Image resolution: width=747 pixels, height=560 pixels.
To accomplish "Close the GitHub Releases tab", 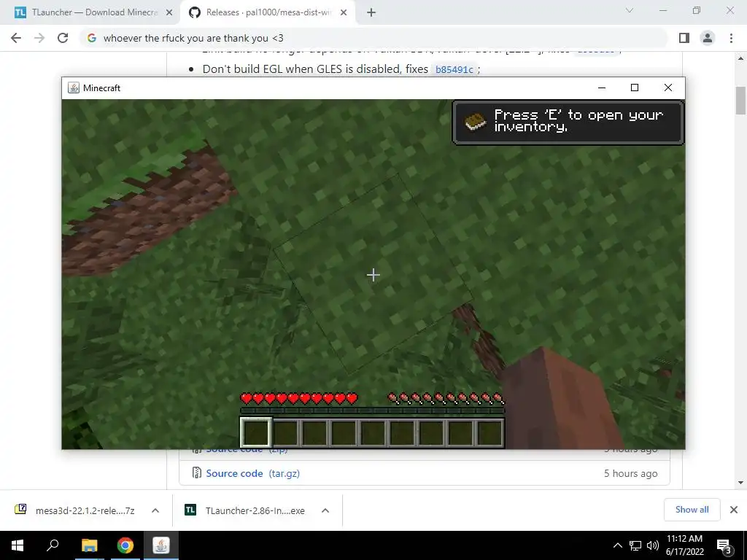I will point(344,13).
